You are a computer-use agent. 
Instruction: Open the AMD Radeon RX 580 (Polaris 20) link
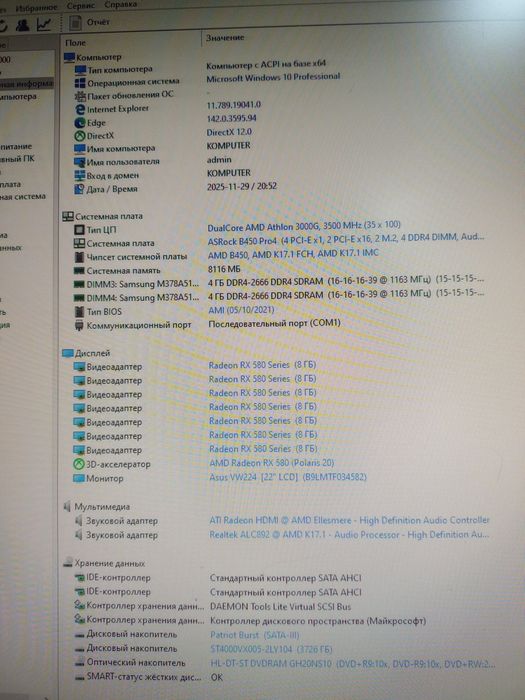(x=272, y=463)
